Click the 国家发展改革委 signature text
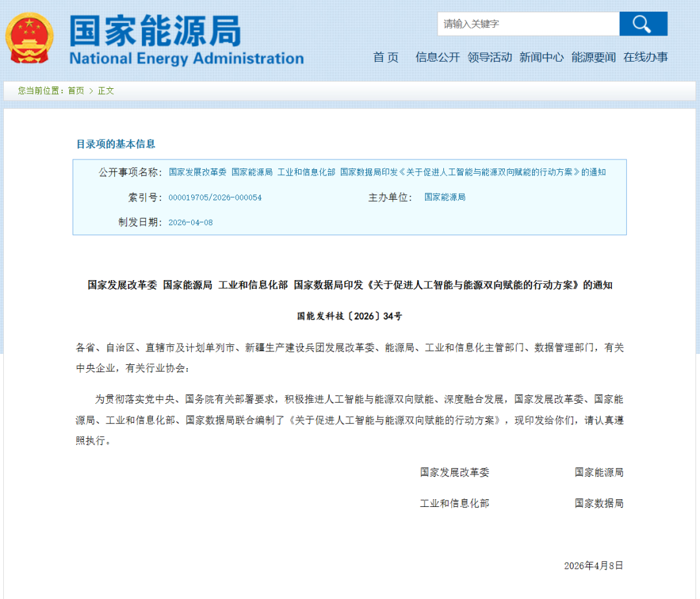Screen dimensions: 700x599 click(x=454, y=472)
